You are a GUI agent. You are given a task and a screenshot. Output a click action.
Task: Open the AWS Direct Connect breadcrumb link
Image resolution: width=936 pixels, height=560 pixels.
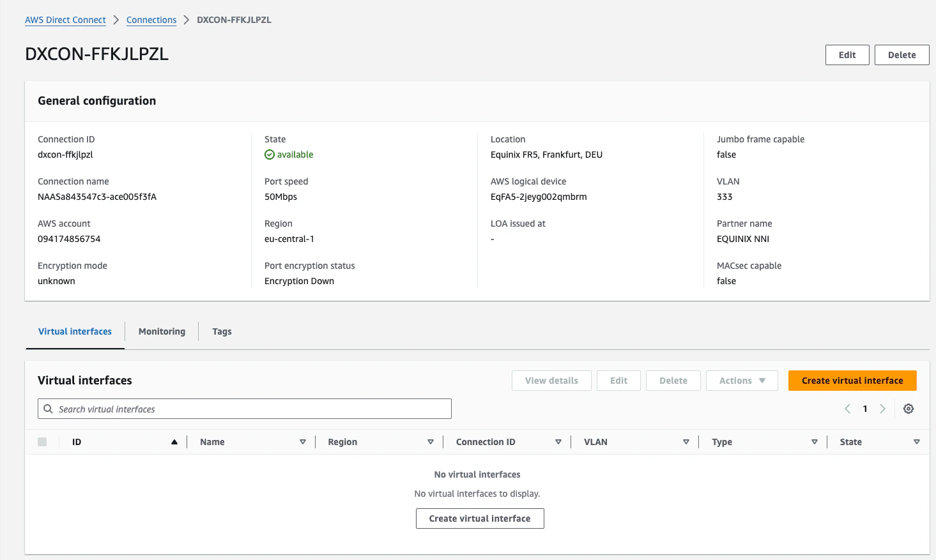pos(65,19)
